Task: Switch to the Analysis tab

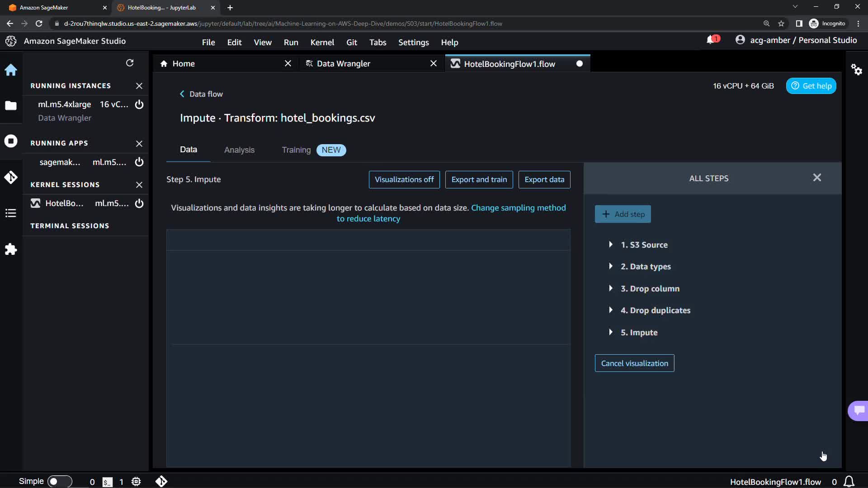Action: click(239, 150)
